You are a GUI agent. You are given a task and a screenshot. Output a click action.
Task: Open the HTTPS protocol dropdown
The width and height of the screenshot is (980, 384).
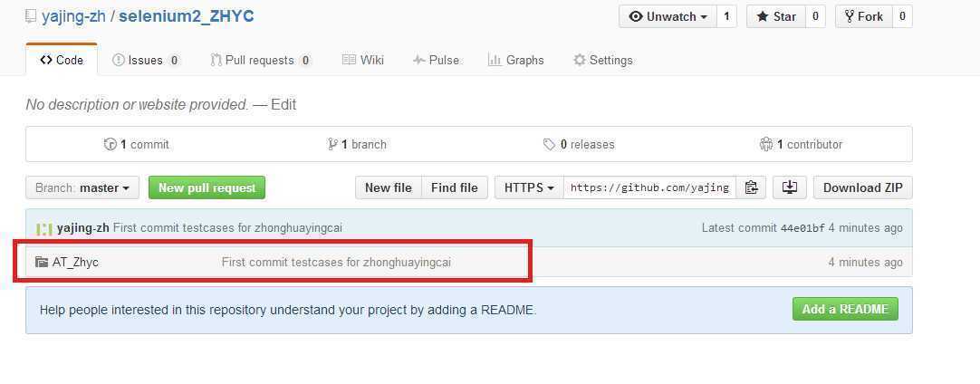coord(529,187)
